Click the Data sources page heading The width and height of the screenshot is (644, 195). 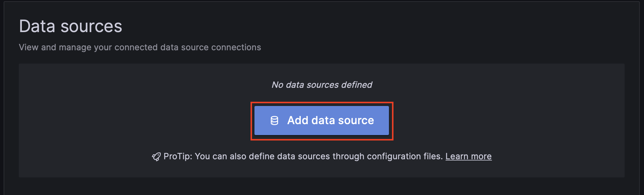pyautogui.click(x=71, y=26)
